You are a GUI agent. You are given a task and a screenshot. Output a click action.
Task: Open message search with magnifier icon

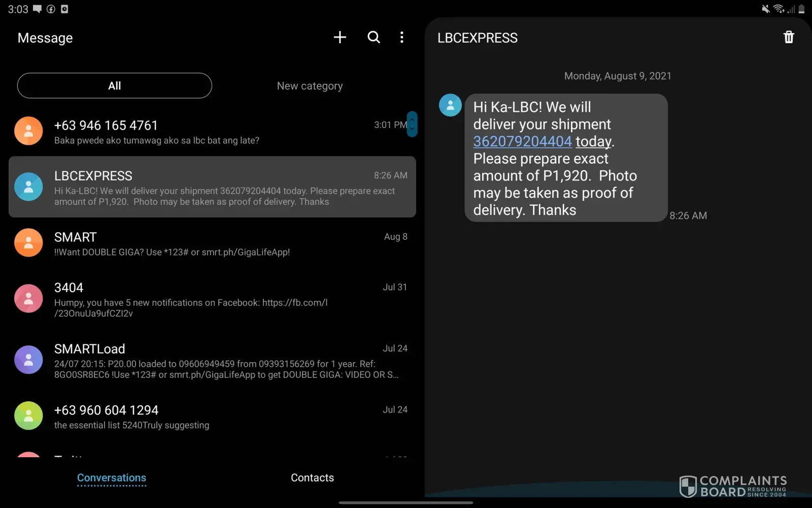click(x=374, y=37)
